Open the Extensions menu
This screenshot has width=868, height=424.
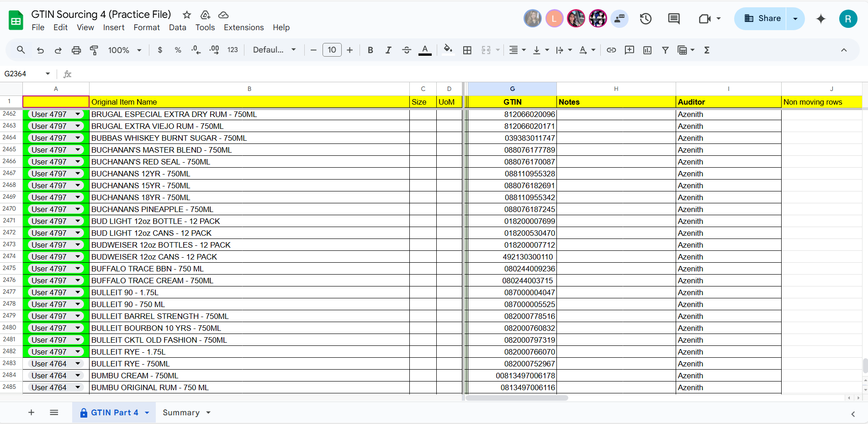point(243,27)
